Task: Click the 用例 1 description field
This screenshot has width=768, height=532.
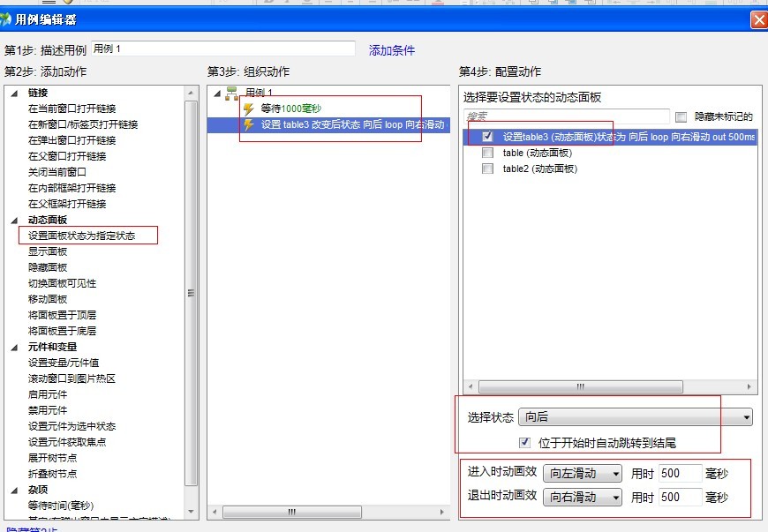Action: tap(222, 49)
